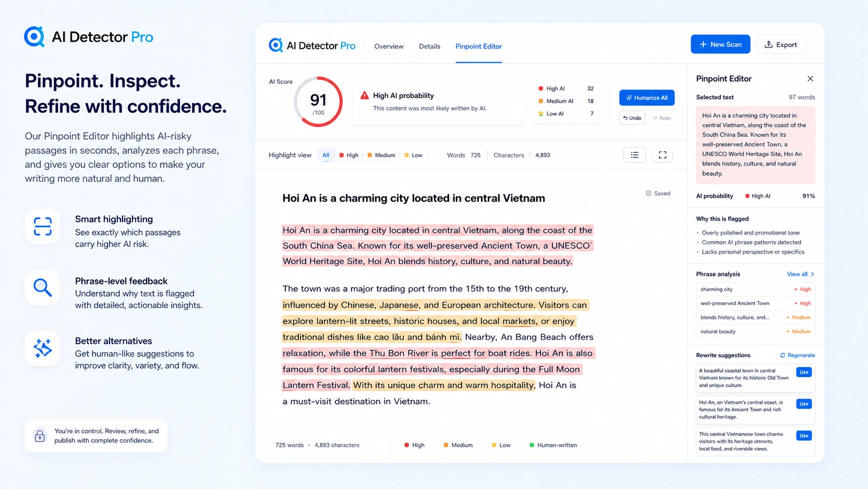
Task: Export the report
Action: (x=780, y=44)
